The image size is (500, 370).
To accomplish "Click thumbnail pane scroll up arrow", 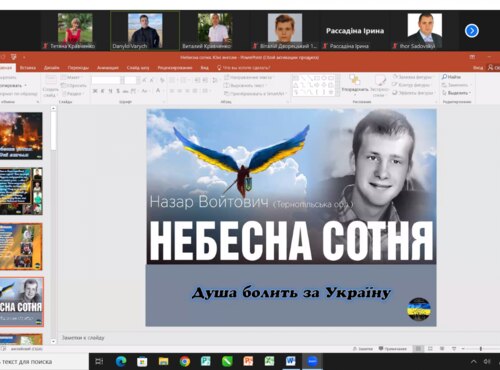I will 53,108.
